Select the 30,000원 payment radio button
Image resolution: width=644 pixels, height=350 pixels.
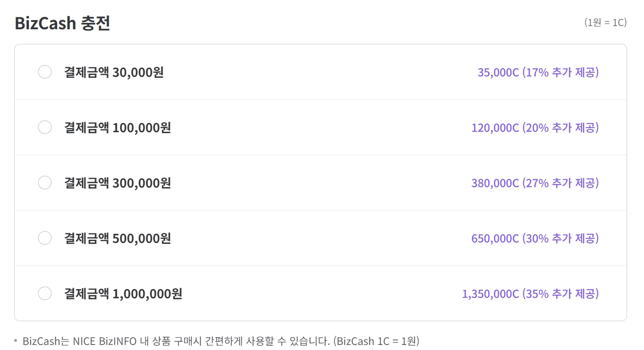pos(45,72)
